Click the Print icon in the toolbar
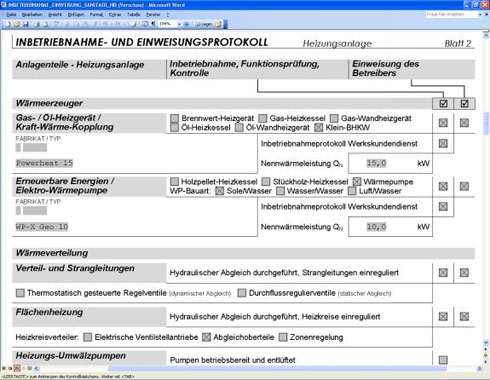Viewport: 490px width, 380px height. (37, 24)
